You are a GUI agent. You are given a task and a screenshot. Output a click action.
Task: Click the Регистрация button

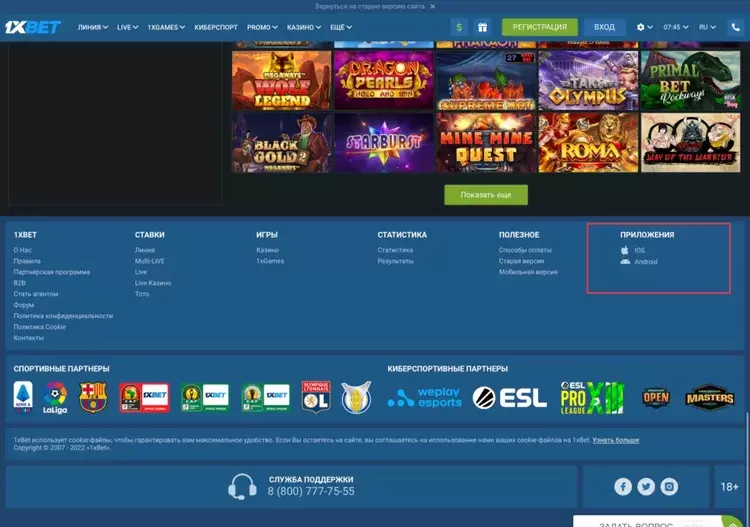[x=540, y=27]
